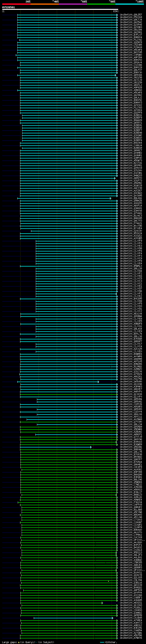Screen dimensions: 146x644
Task: Click hit label UniRef100_Q2XPV6
Action: click(131, 25)
